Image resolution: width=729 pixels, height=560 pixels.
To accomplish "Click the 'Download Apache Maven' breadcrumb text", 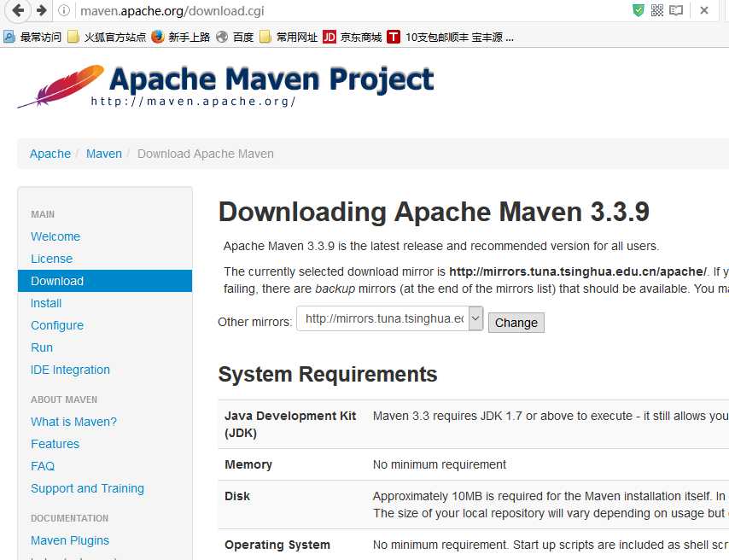I will tap(206, 154).
